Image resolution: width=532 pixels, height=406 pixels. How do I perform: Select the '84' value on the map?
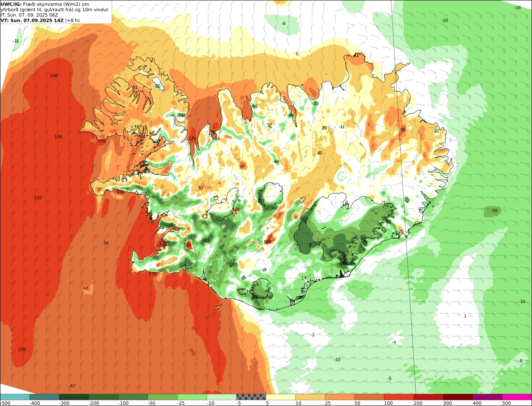143,137
